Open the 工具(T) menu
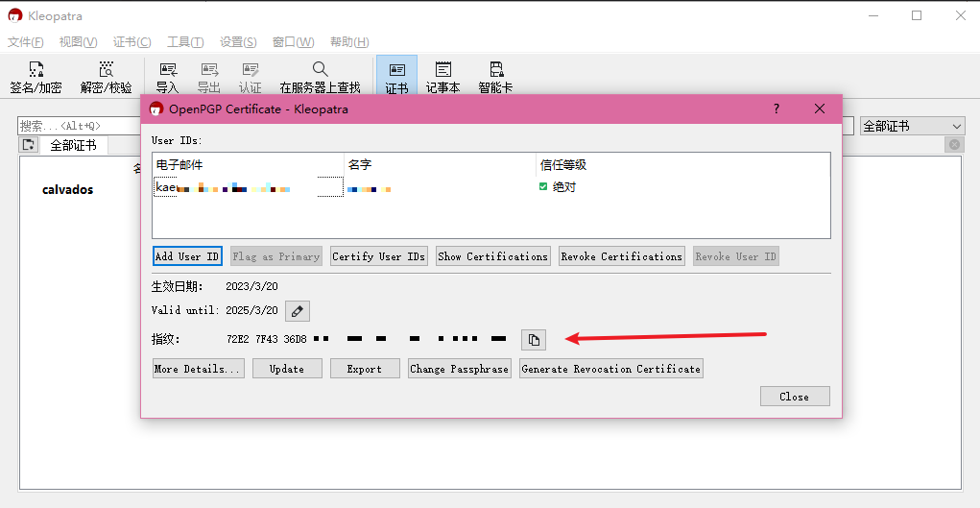Screen dimensions: 980x508 (x=185, y=42)
